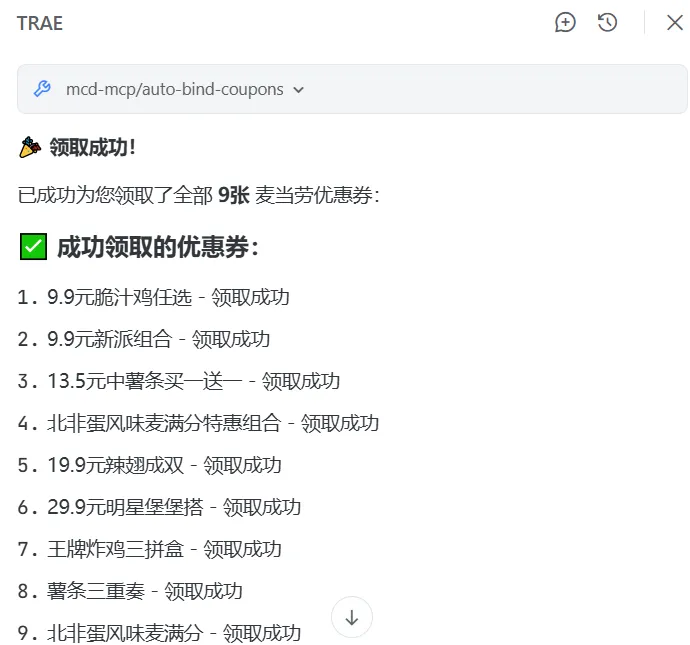Select the 29.9元明星堡堡搭 list item
The image size is (690, 645).
[x=159, y=507]
